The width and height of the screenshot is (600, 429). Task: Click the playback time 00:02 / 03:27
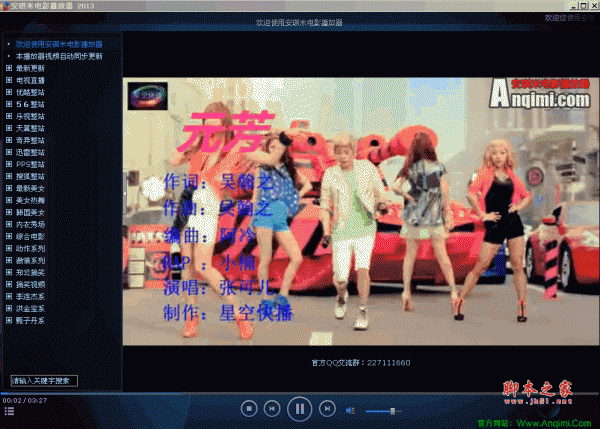(x=24, y=400)
